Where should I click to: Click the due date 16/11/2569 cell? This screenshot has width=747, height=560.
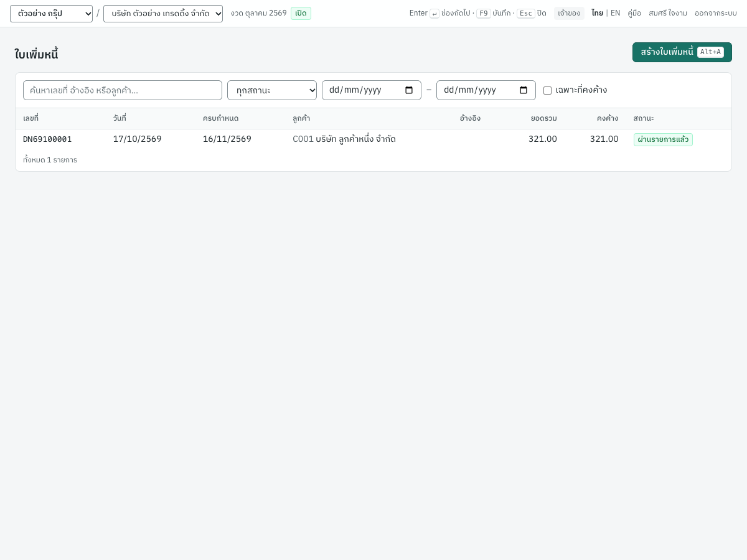point(227,139)
